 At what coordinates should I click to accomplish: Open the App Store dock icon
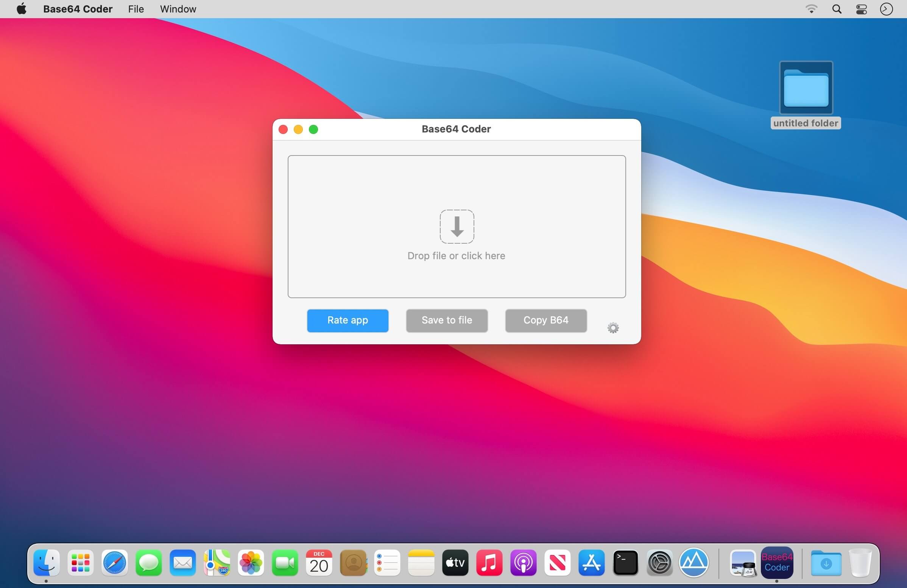tap(591, 563)
